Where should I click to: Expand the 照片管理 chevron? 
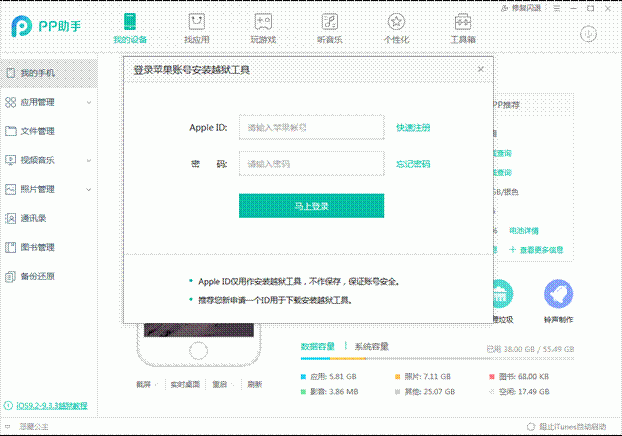(x=89, y=189)
